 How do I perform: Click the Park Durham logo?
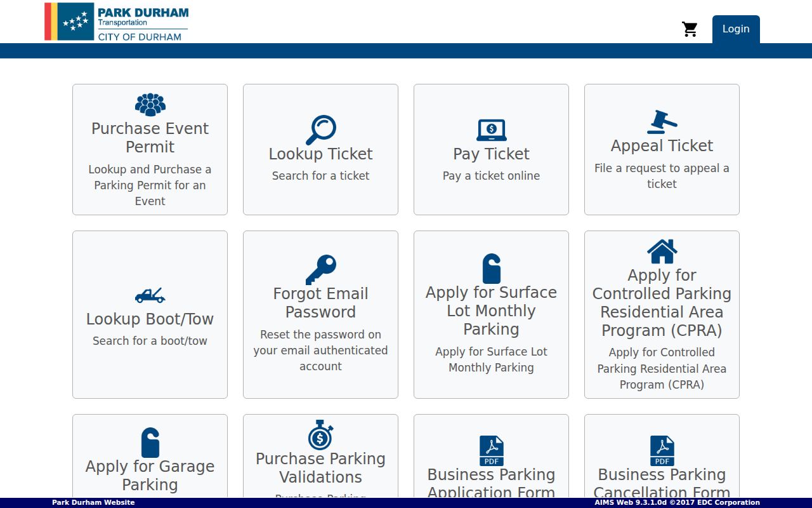click(117, 22)
